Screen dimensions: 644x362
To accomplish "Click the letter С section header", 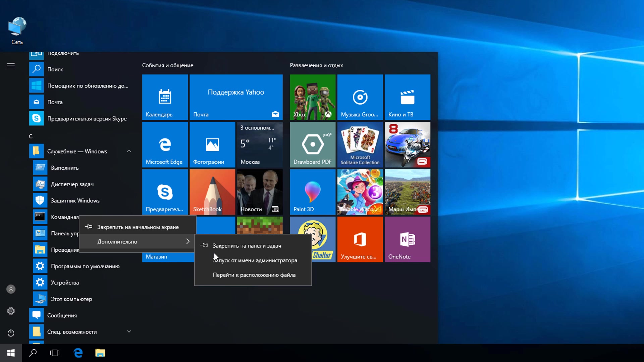I will pos(31,136).
